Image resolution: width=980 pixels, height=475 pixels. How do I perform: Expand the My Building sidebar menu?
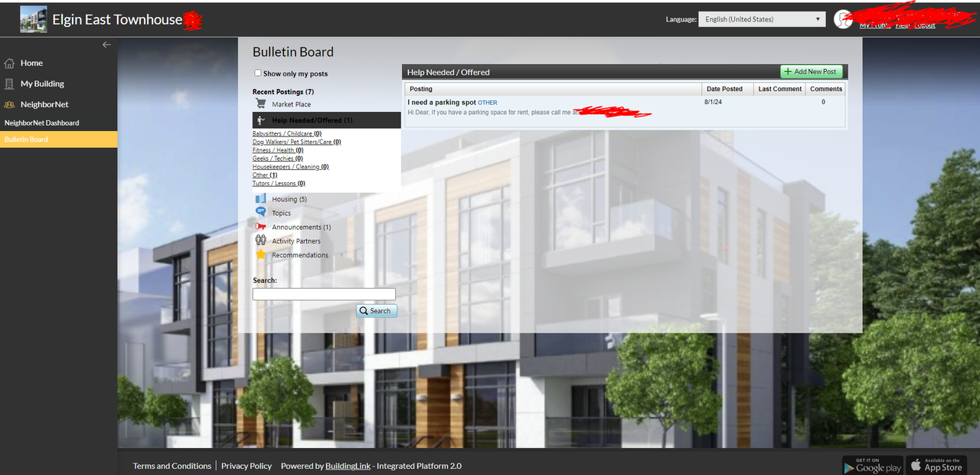tap(41, 84)
